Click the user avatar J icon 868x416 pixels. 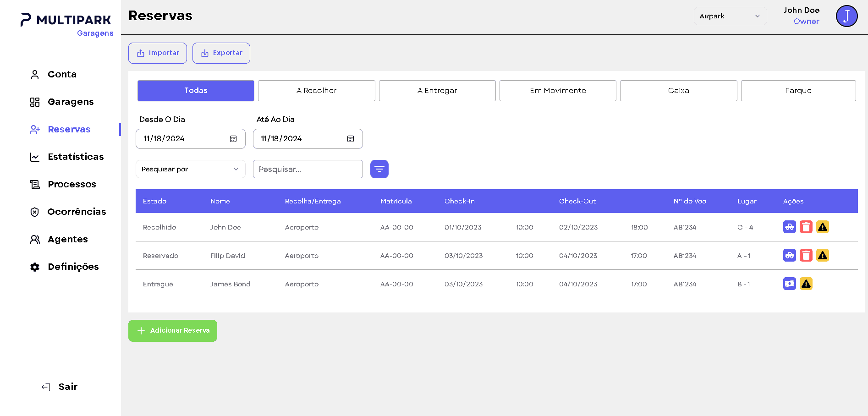tap(846, 16)
